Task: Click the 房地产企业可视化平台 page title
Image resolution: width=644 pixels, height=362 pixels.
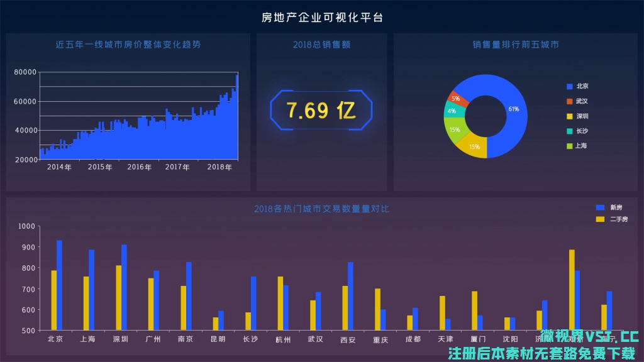Action: click(322, 18)
